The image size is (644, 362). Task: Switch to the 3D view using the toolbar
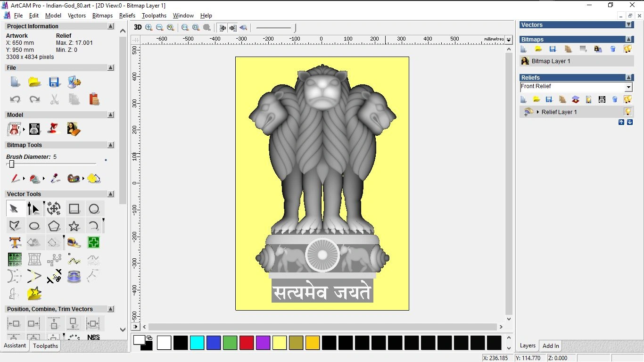click(x=137, y=27)
